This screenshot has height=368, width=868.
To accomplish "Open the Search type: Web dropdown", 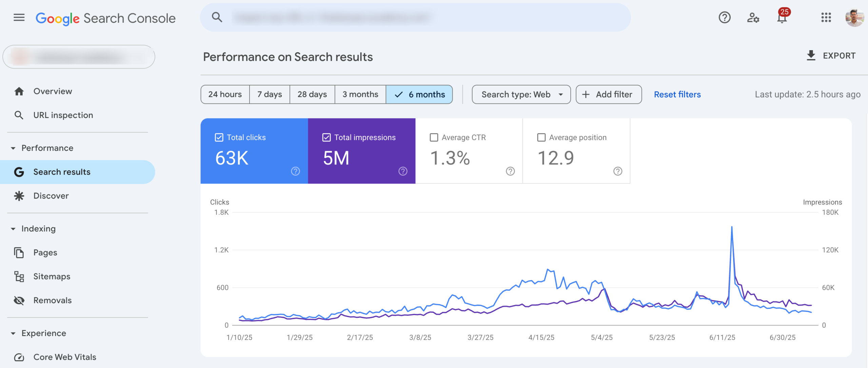I will pyautogui.click(x=521, y=94).
